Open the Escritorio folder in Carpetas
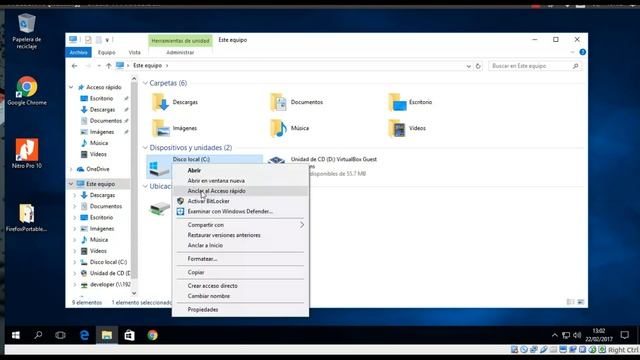640x360 pixels. [x=410, y=102]
